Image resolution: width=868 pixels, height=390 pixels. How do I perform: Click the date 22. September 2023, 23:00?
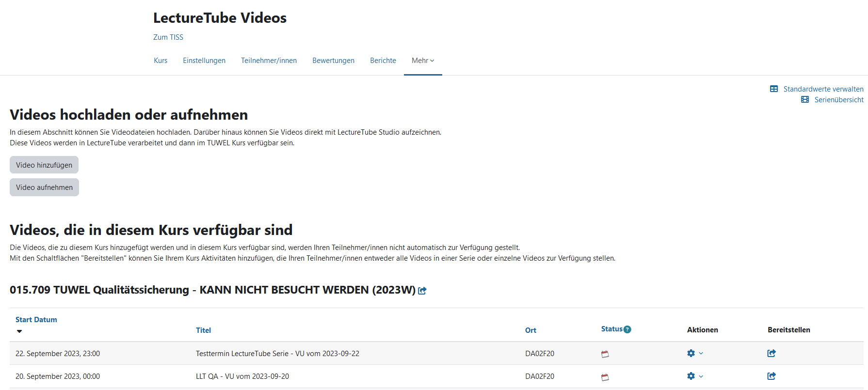58,354
